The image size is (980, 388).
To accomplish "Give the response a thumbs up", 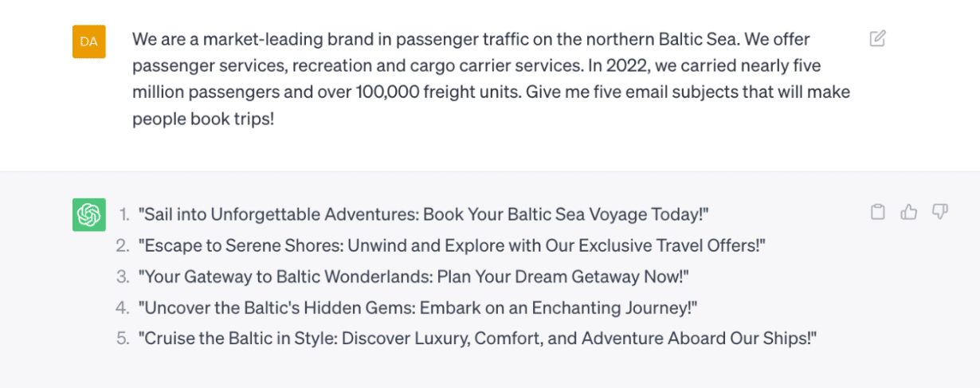I will 909,212.
